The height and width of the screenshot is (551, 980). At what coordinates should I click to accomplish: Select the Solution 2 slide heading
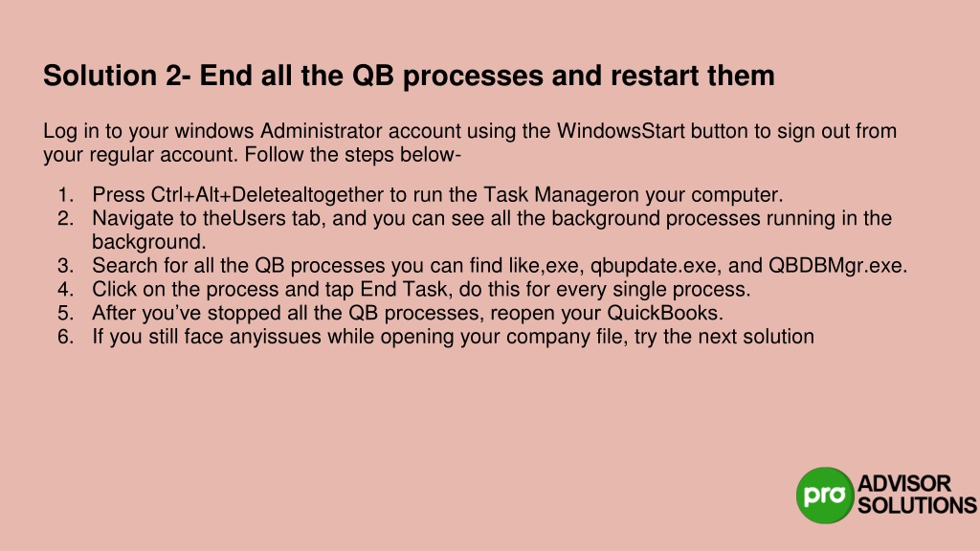click(409, 76)
